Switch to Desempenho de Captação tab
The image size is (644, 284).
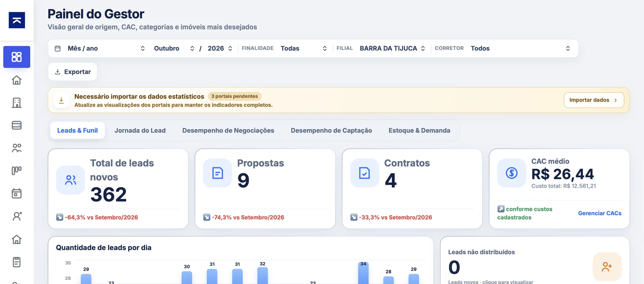(x=331, y=130)
